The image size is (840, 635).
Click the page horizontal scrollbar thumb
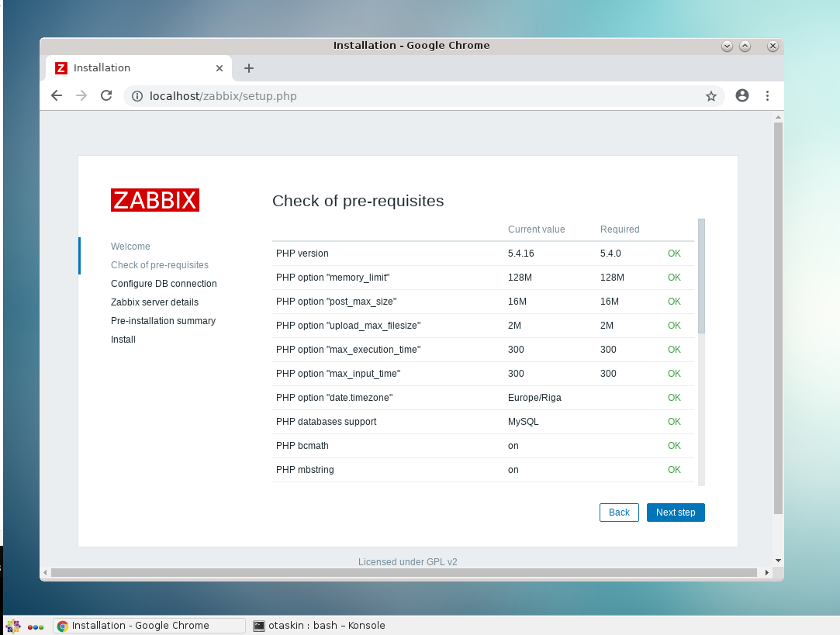404,572
